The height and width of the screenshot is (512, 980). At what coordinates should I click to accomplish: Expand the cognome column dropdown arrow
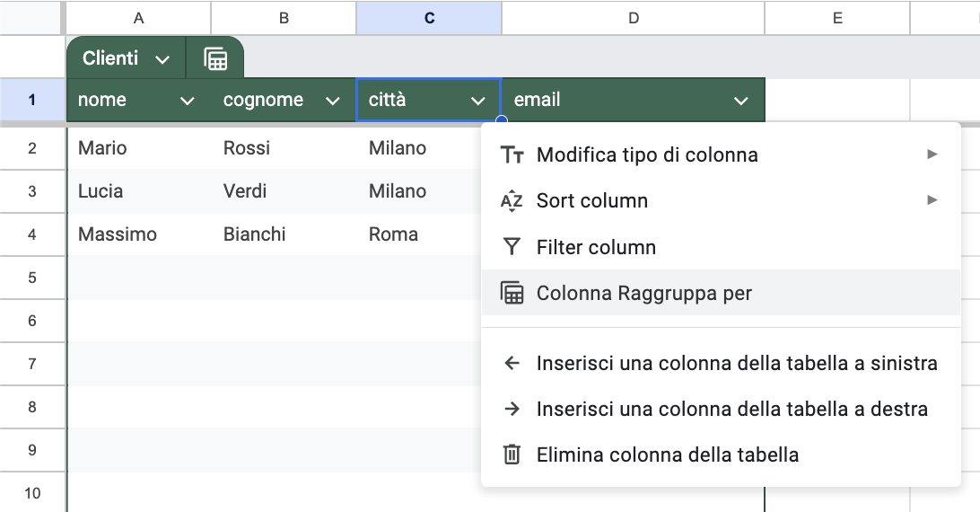point(332,101)
